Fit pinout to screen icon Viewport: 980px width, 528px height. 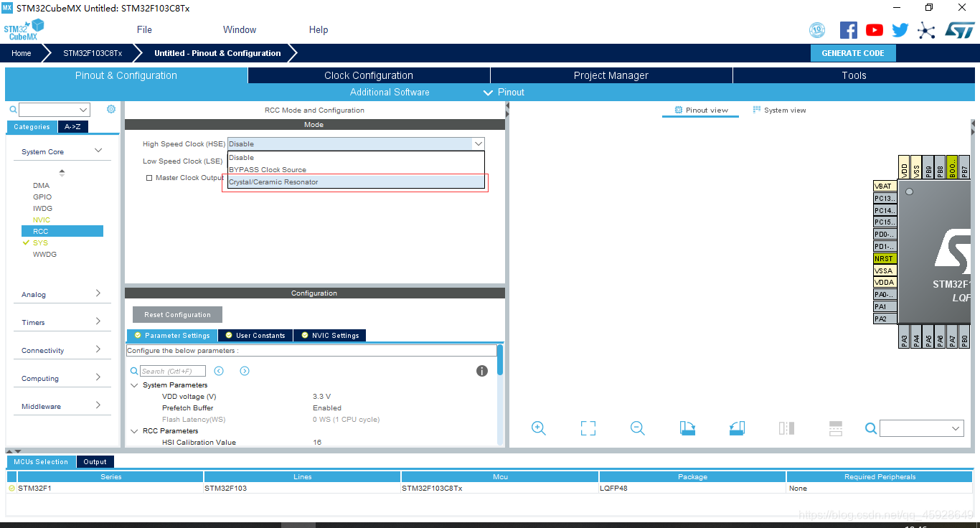[x=588, y=428]
